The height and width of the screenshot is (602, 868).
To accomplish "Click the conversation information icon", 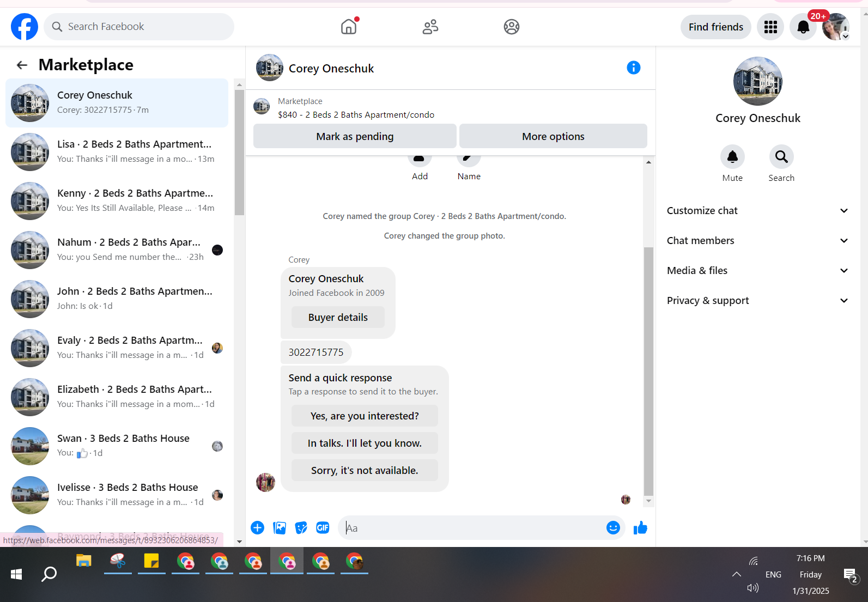I will [x=633, y=68].
